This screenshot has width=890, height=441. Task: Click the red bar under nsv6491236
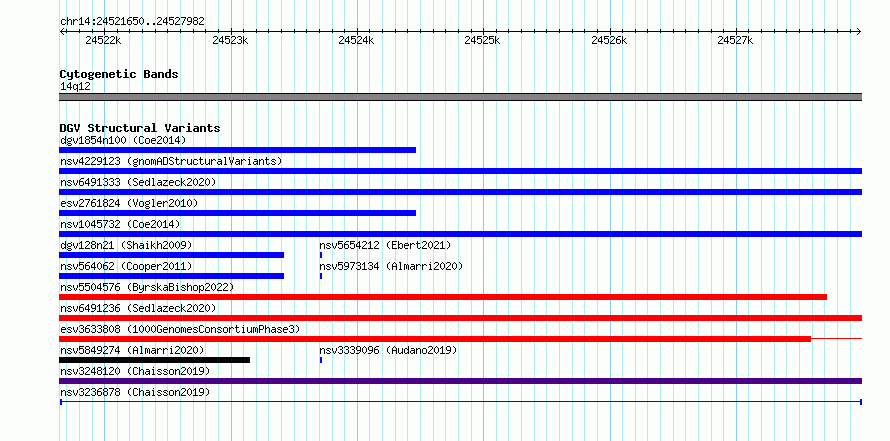(461, 318)
